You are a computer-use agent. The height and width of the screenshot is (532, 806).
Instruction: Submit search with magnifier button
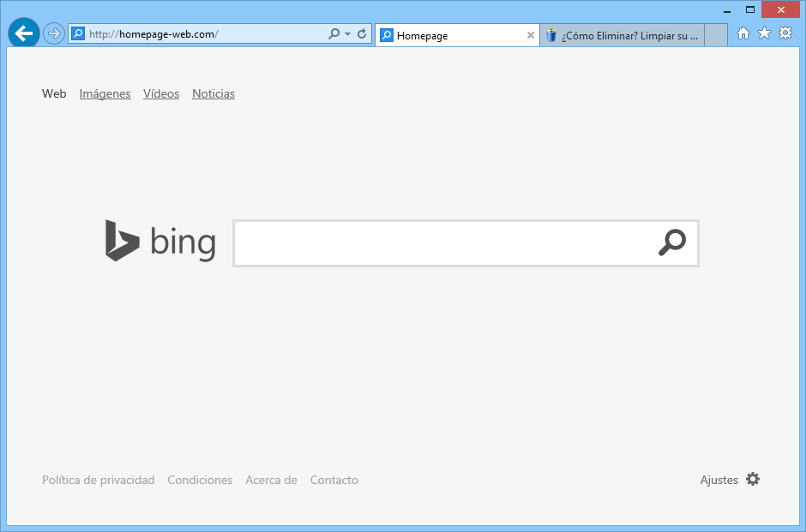(672, 242)
